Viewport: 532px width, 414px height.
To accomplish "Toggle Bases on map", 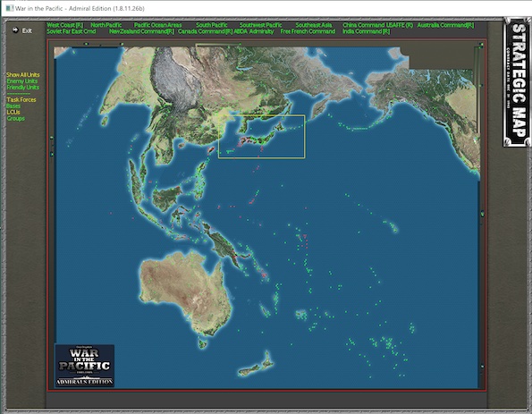I will click(x=13, y=106).
